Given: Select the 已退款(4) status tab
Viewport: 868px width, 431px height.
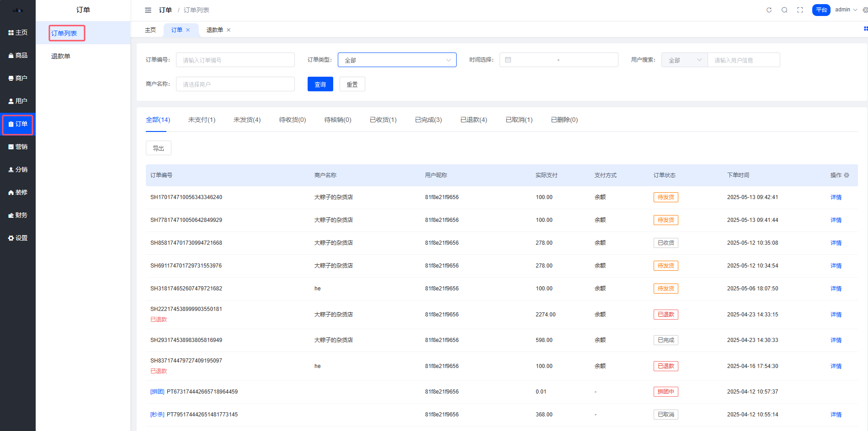Looking at the screenshot, I should tap(474, 120).
